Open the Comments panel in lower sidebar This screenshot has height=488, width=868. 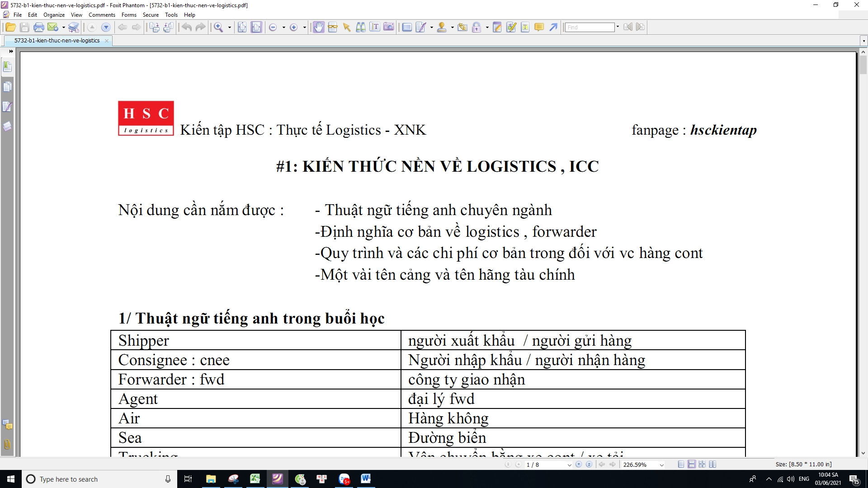(x=7, y=424)
